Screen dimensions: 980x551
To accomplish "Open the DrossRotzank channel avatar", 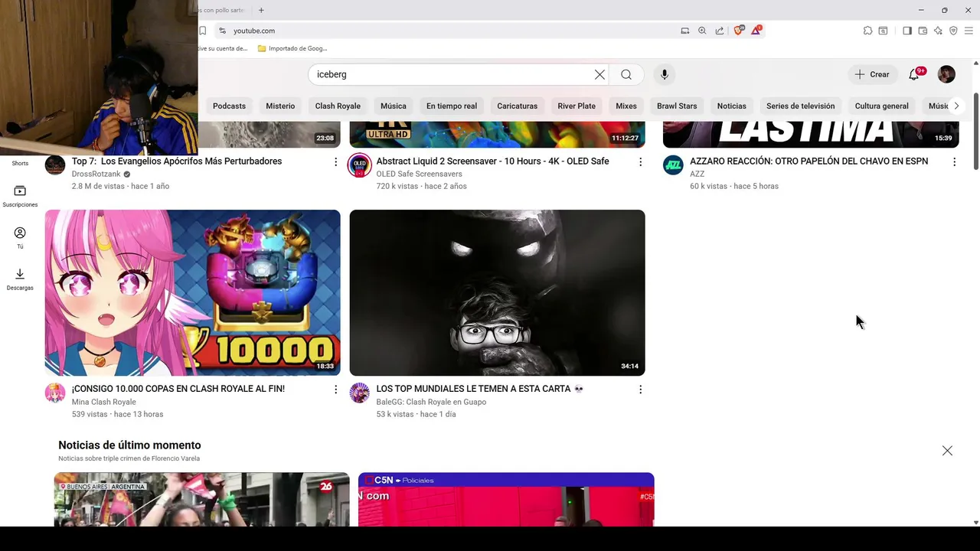I will 55,165.
